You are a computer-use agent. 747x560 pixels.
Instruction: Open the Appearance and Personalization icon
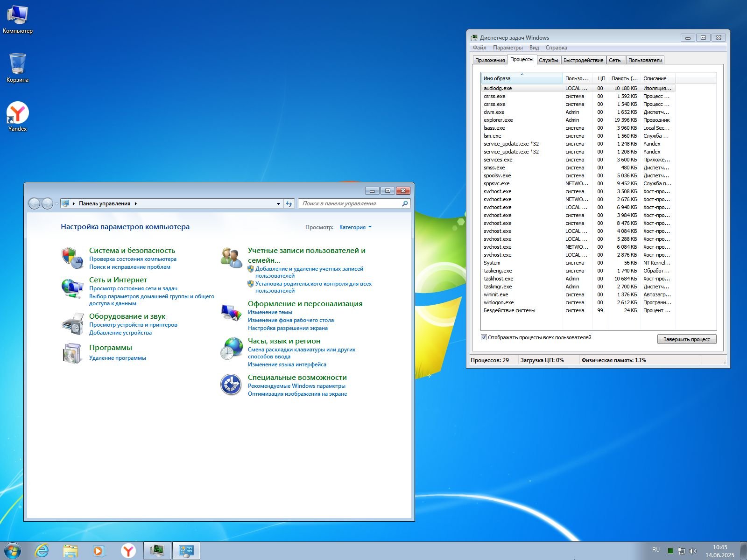pos(231,312)
